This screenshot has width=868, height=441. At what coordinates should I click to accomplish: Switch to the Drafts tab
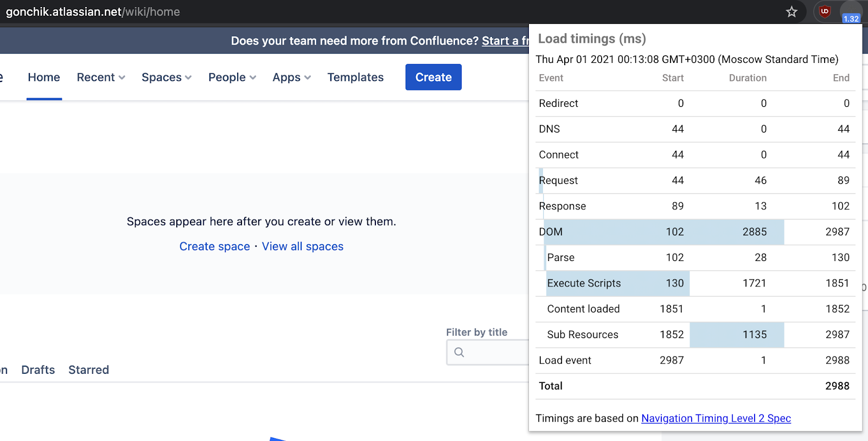(x=38, y=370)
